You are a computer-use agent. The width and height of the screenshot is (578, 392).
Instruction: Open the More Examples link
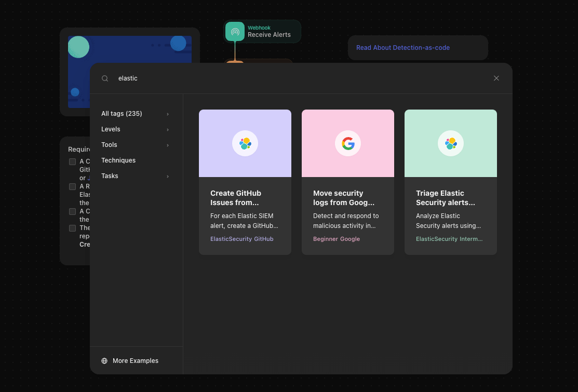136,361
